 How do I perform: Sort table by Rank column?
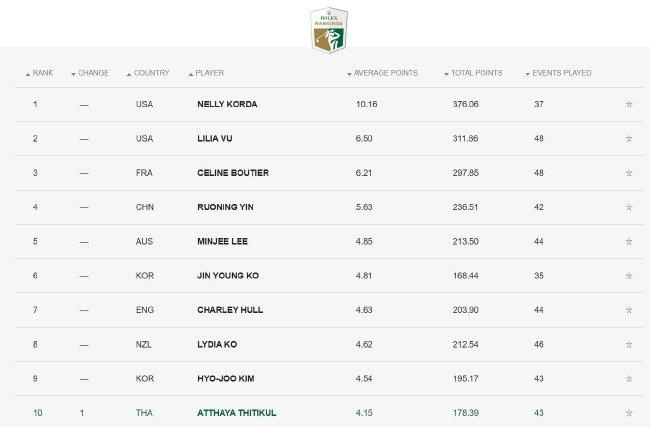pos(39,73)
